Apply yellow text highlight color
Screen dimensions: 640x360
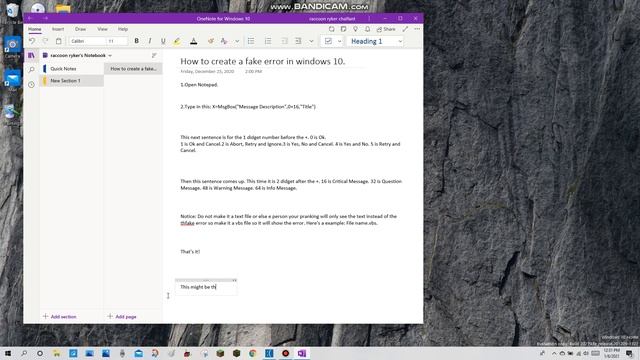[x=177, y=41]
